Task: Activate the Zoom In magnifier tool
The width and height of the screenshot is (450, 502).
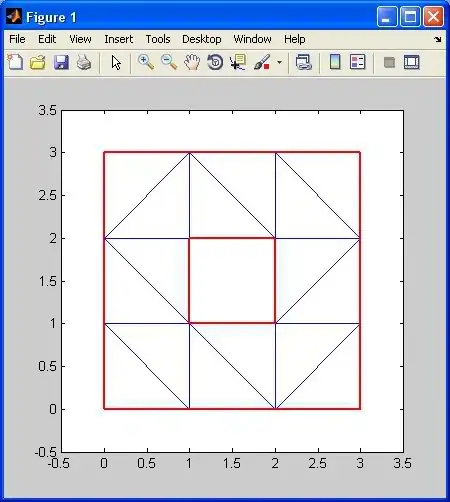Action: tap(146, 62)
